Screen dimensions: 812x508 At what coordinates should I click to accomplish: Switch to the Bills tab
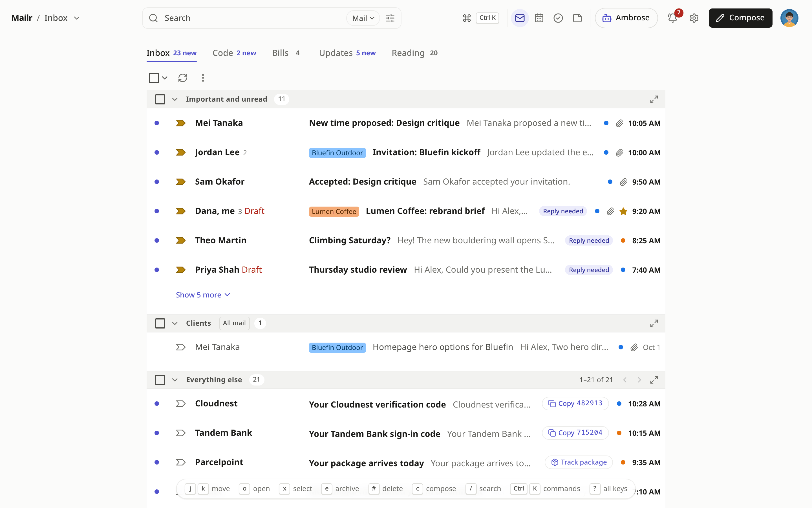[286, 53]
